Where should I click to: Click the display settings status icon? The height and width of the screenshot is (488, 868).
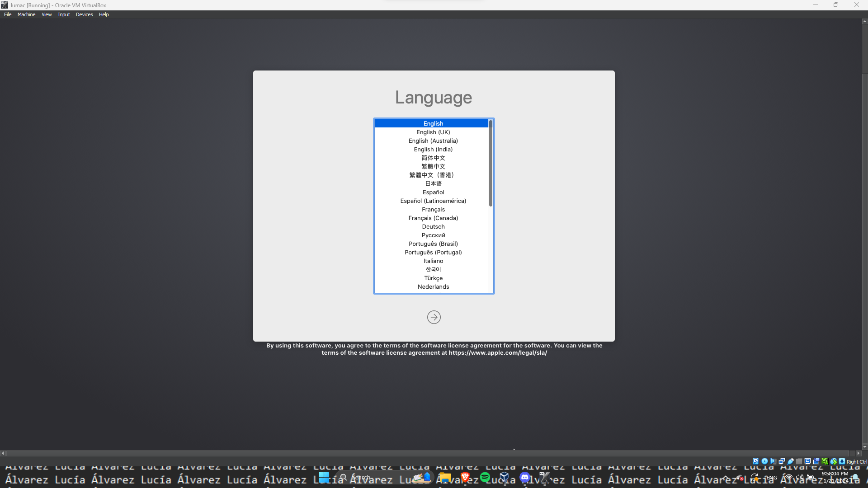pyautogui.click(x=807, y=461)
